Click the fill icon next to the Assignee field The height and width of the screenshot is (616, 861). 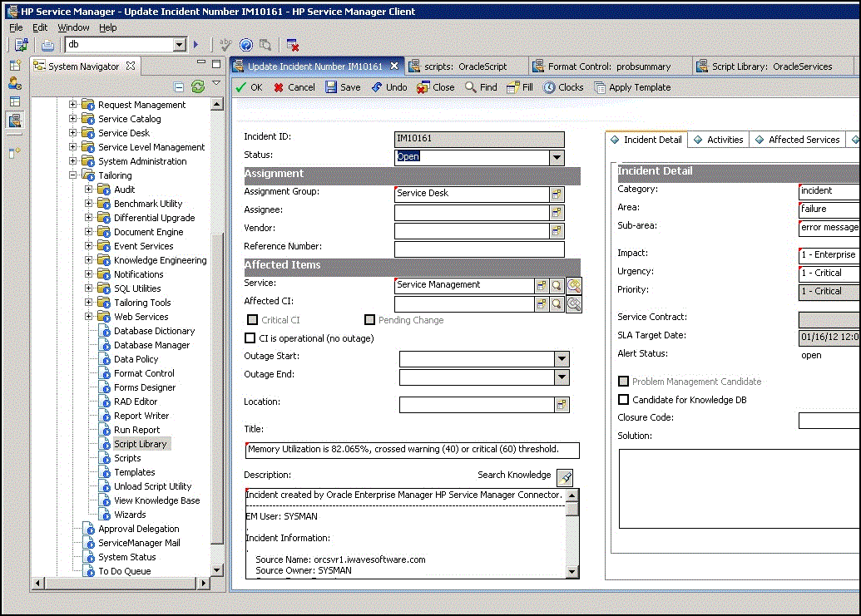557,213
